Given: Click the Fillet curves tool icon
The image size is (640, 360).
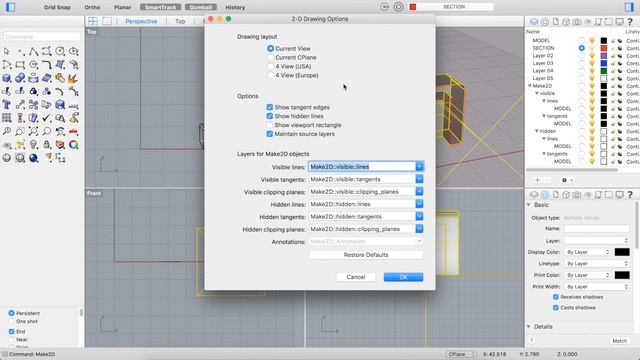Looking at the screenshot, I should (47, 64).
